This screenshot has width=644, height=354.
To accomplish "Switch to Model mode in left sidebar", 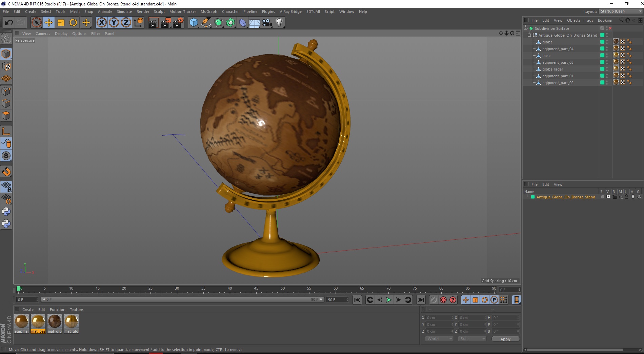I will tap(6, 54).
